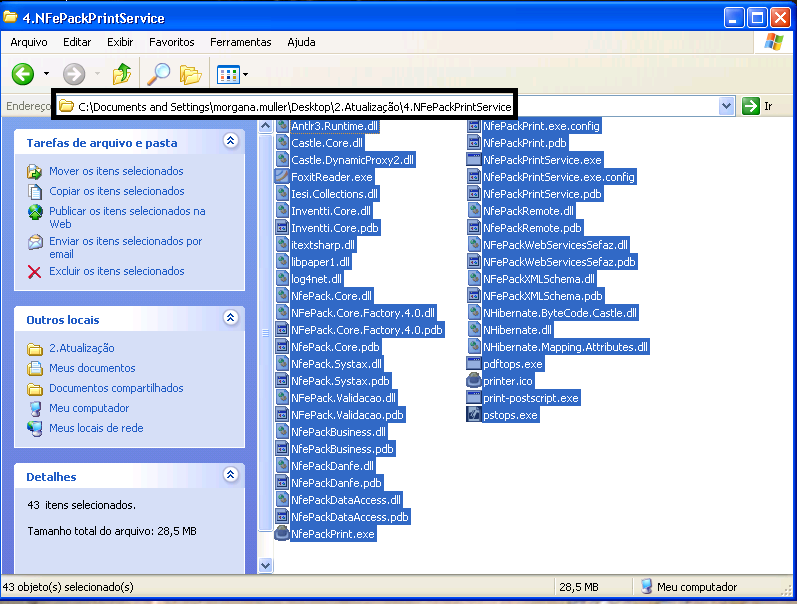
Task: Click the FoxitReader.exe file icon
Action: point(282,177)
